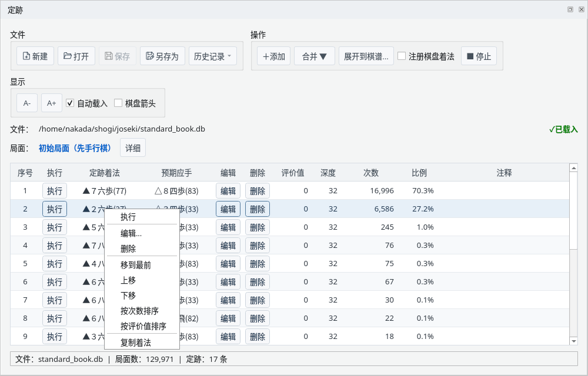Select 复制着法 in the context menu
The height and width of the screenshot is (376, 588).
tap(142, 343)
